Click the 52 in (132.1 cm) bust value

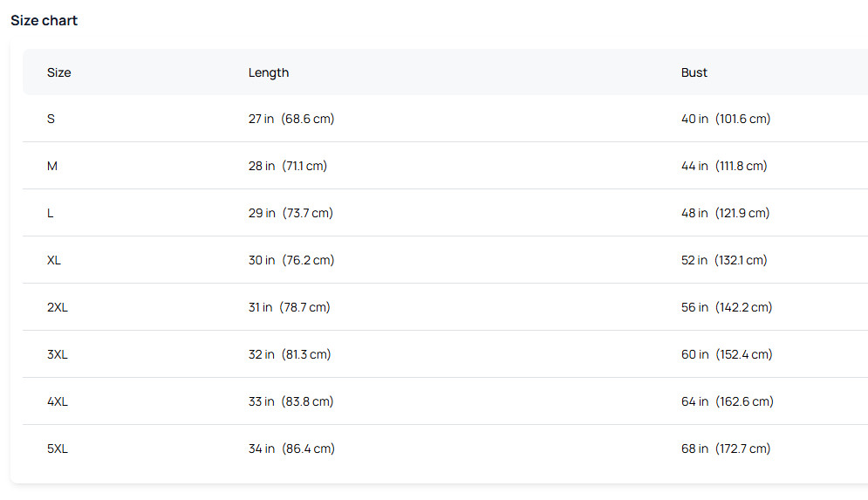click(724, 260)
